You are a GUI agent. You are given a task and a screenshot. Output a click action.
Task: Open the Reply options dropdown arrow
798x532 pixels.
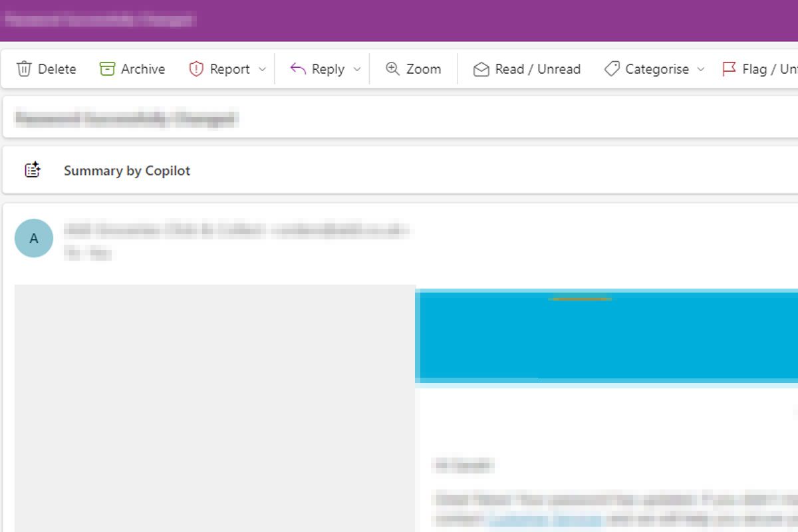(x=356, y=69)
